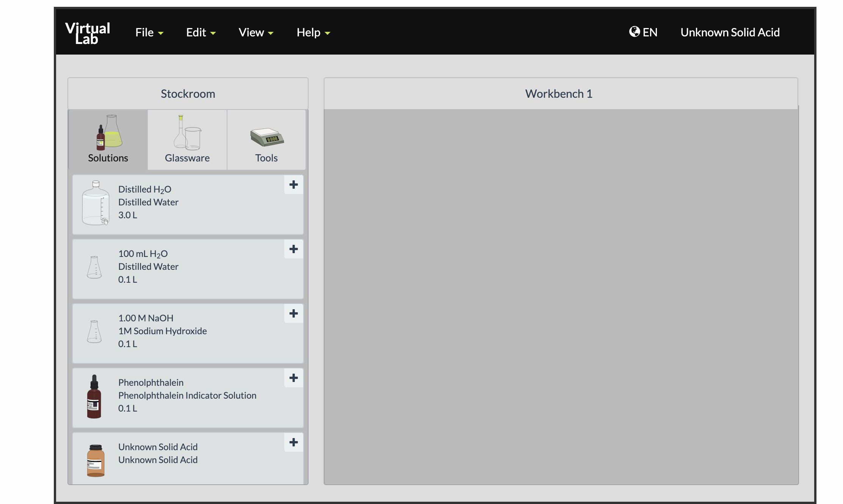Click the Virtual Lab logo
Screen dimensions: 843x504
88,33
